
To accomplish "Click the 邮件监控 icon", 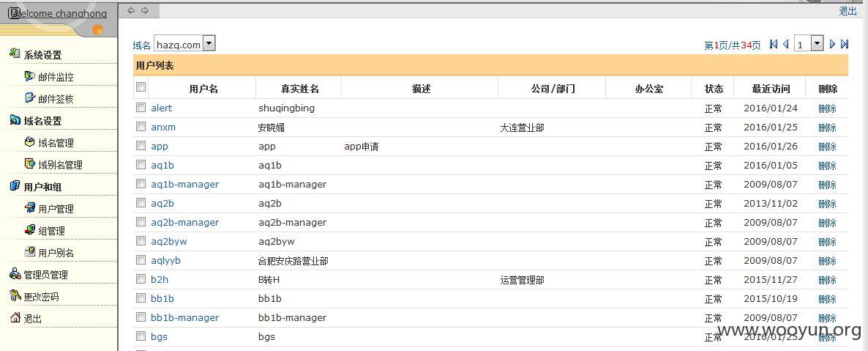I will pos(30,76).
